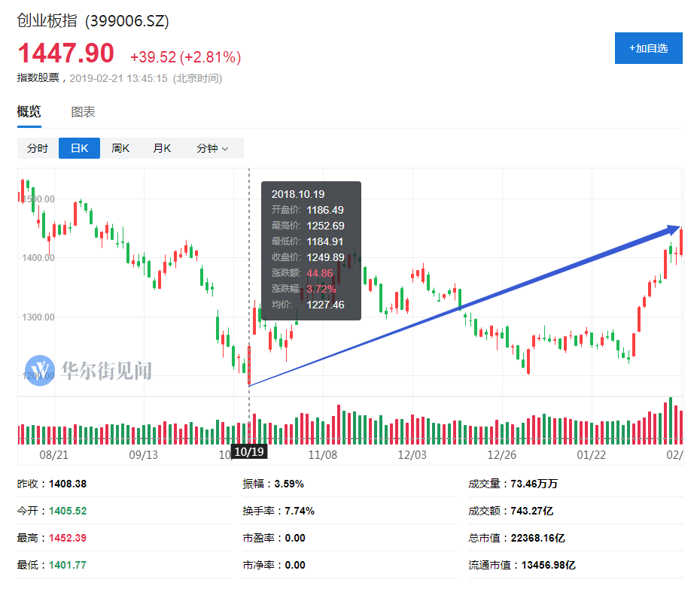Switch to 周K weekly chart
Viewport: 700px width, 607px height.
pyautogui.click(x=120, y=148)
